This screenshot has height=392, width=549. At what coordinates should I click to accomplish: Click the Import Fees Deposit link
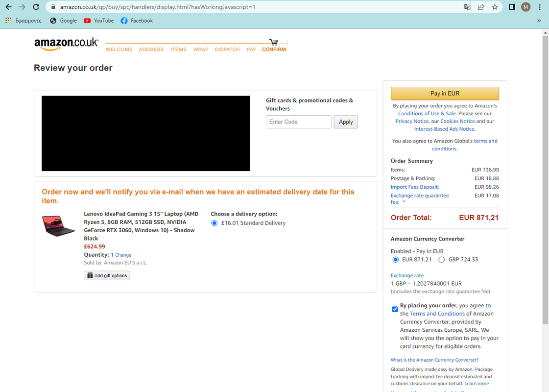click(x=415, y=187)
